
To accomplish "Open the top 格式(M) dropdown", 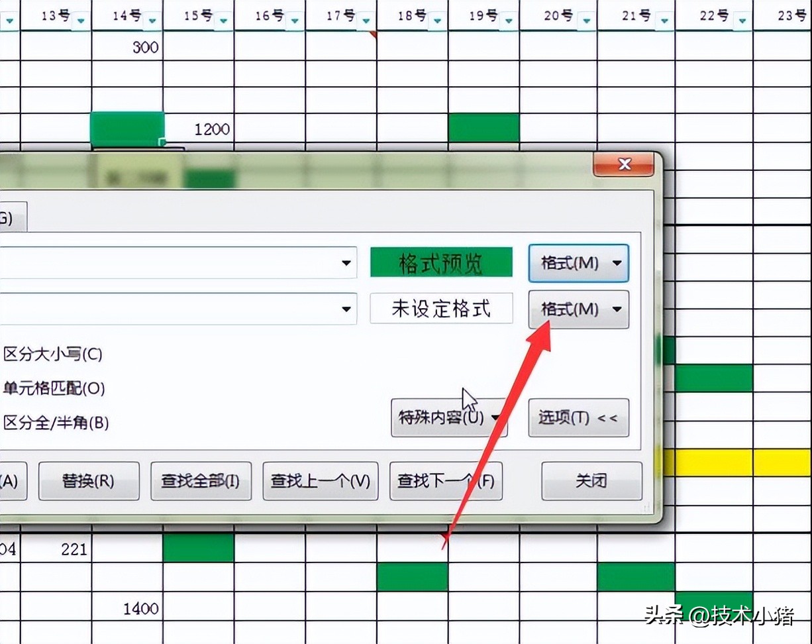I will point(578,262).
